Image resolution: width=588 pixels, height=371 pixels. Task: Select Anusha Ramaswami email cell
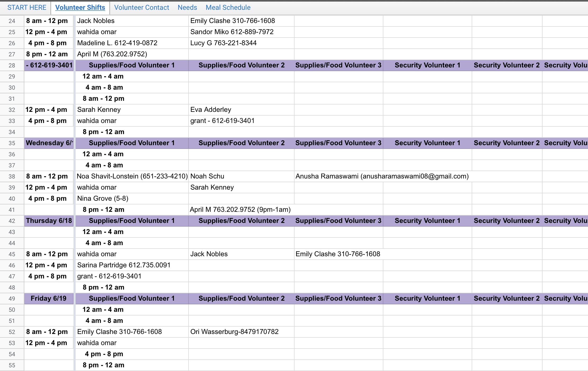tap(382, 176)
